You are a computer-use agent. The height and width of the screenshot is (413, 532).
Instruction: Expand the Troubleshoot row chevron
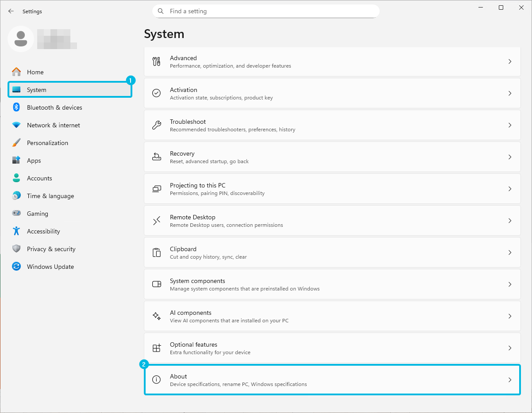click(510, 125)
